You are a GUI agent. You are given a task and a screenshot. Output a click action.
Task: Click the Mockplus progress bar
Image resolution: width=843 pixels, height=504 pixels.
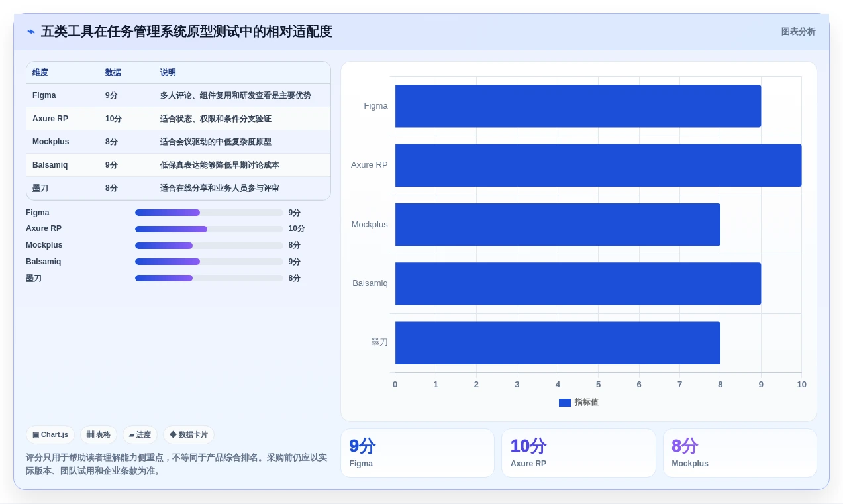point(209,246)
